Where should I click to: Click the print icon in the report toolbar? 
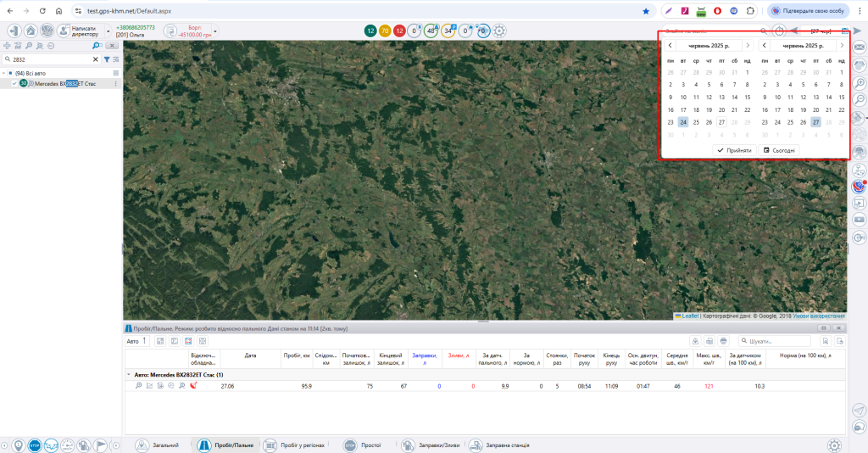[724, 341]
